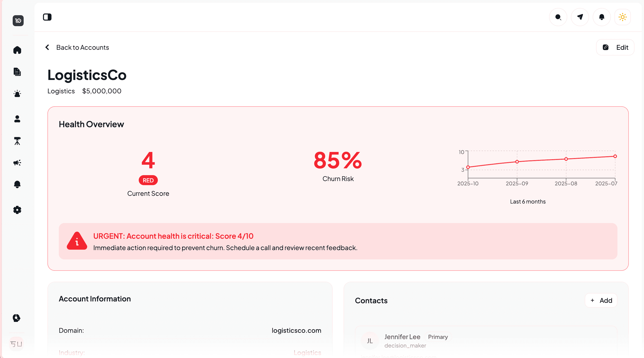Toggle the sidebar collapse control at top left
644x358 pixels.
pyautogui.click(x=47, y=17)
